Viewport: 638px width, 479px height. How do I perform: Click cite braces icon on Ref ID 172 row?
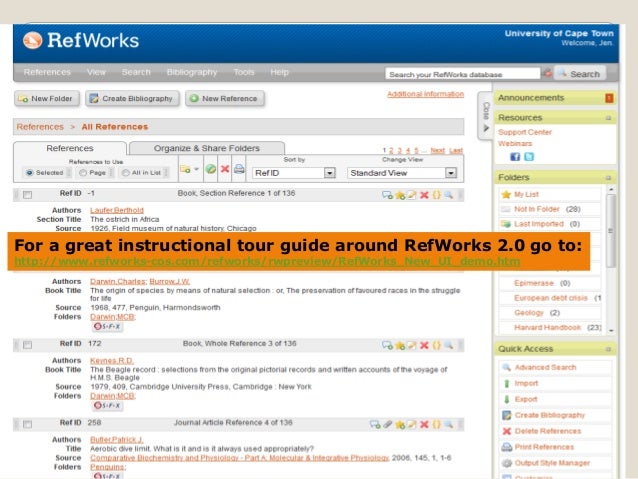[437, 345]
